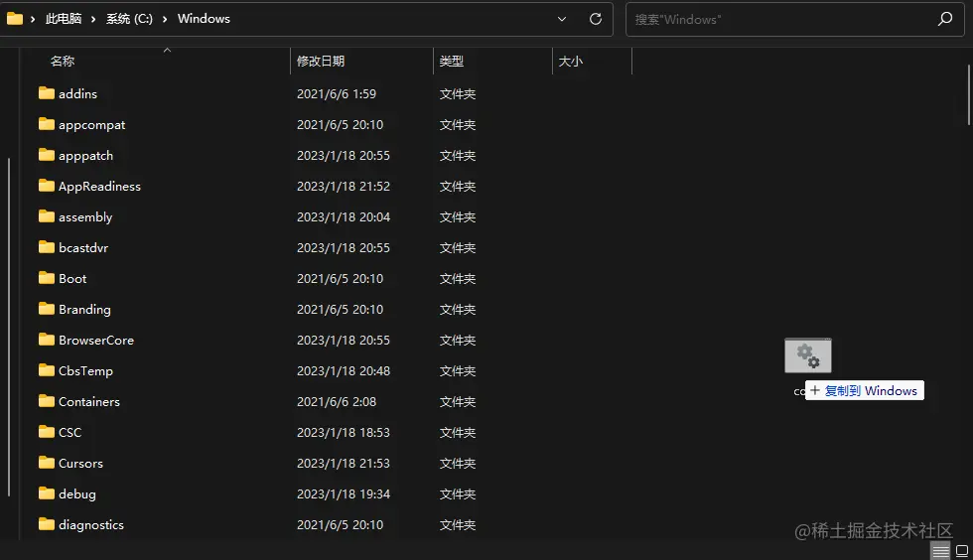This screenshot has width=973, height=560.
Task: Click the addins folder name
Action: (x=77, y=93)
